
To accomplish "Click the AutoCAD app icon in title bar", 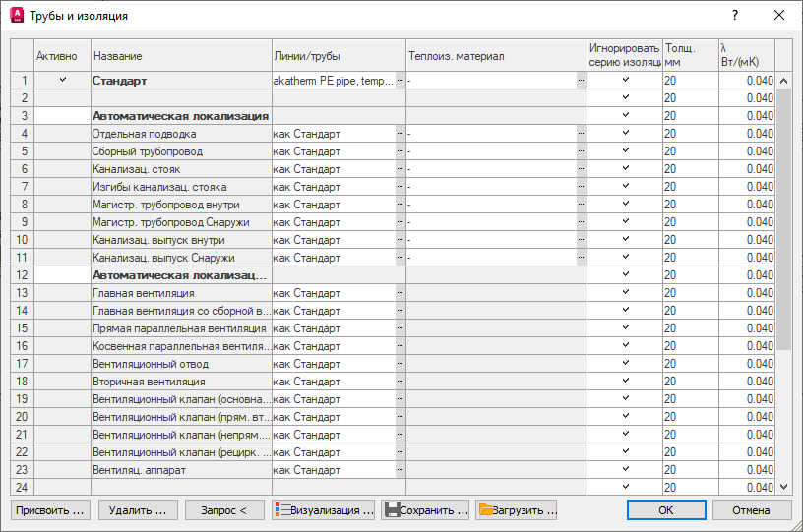I will (x=17, y=16).
